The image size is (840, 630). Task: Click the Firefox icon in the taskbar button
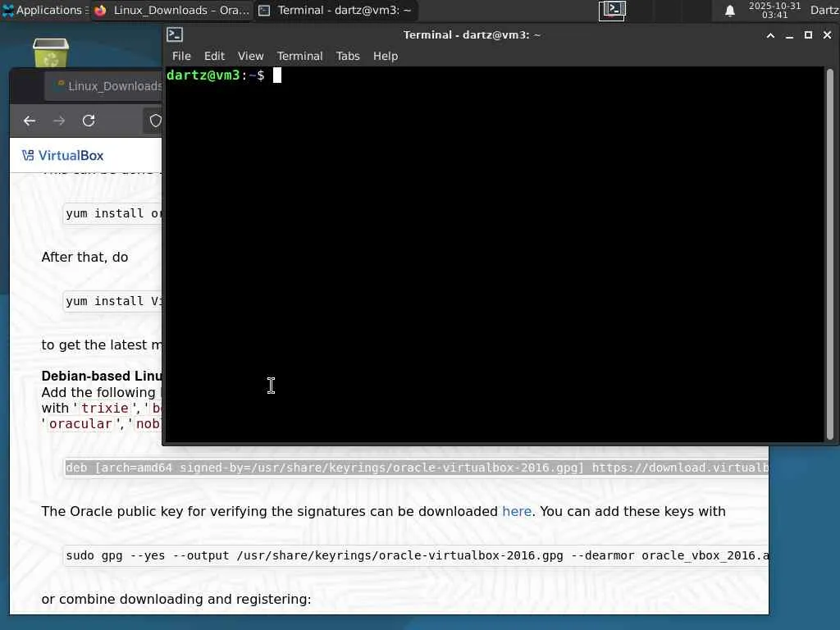click(x=100, y=10)
